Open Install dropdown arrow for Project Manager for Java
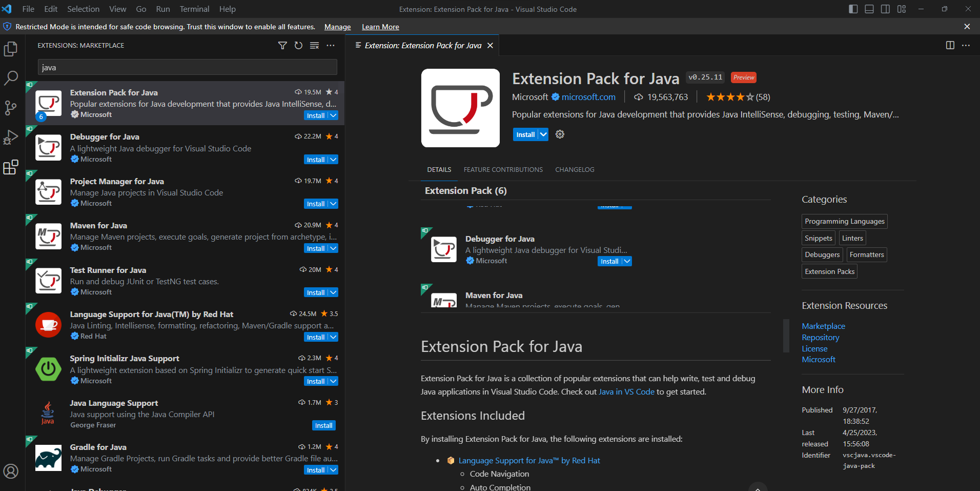The image size is (980, 491). pyautogui.click(x=333, y=204)
